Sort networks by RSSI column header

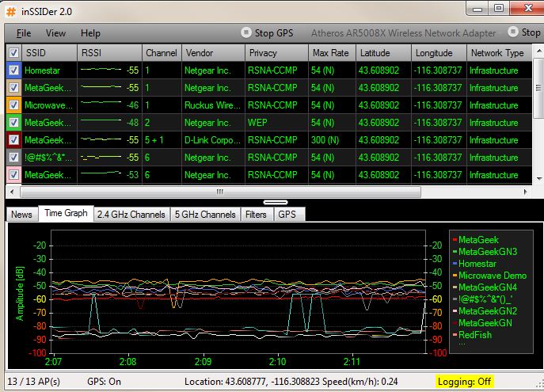click(x=109, y=53)
